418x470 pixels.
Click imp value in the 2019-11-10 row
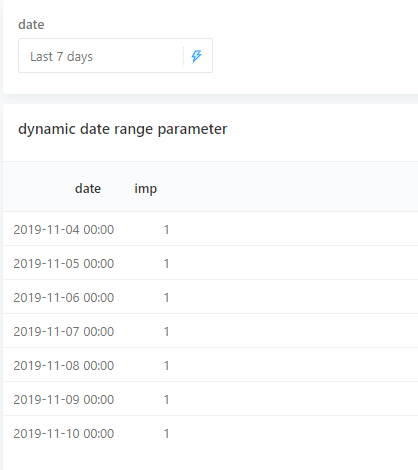[x=166, y=434]
